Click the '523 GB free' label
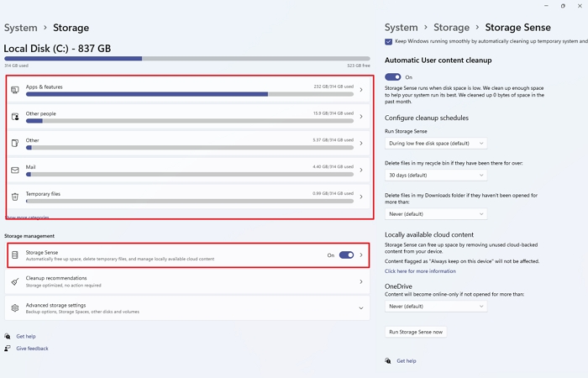 (359, 66)
